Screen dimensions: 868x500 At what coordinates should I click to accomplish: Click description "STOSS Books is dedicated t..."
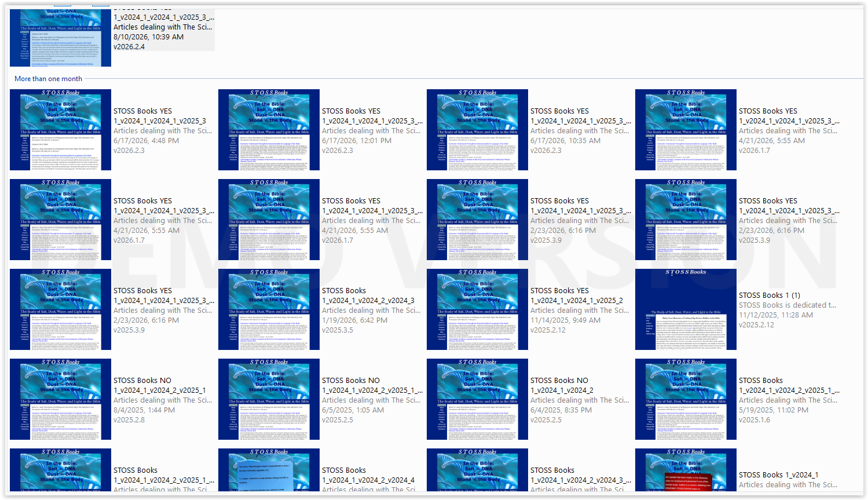tap(788, 305)
